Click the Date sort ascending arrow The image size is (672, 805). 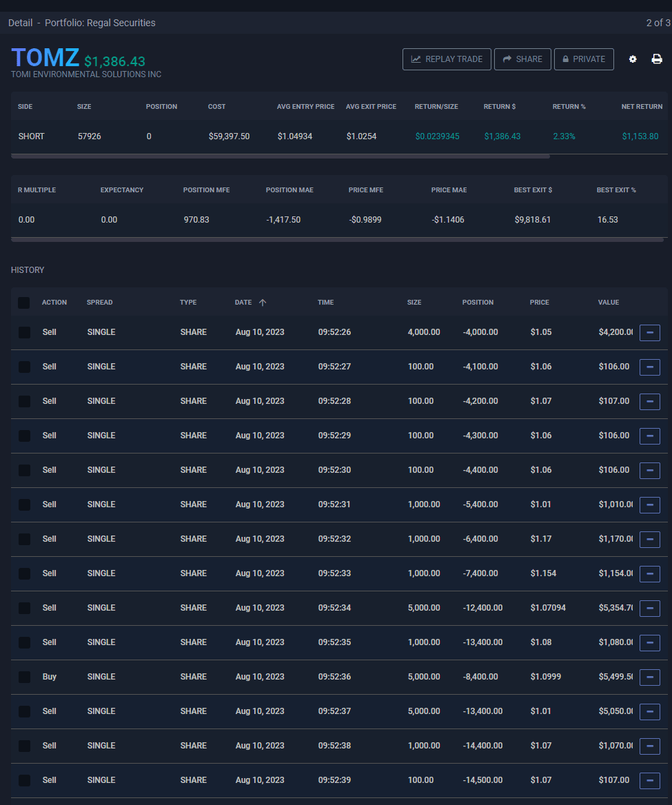click(263, 303)
